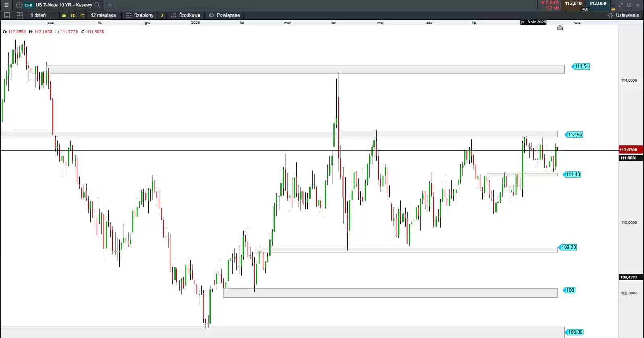This screenshot has height=338, width=644.
Task: Click the 112,60 price level label
Action: (574, 135)
